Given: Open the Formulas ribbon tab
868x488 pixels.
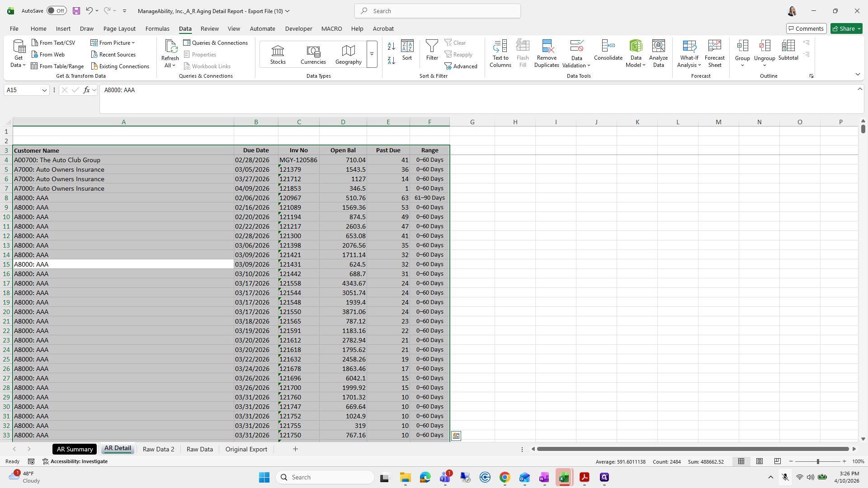Looking at the screenshot, I should point(157,28).
